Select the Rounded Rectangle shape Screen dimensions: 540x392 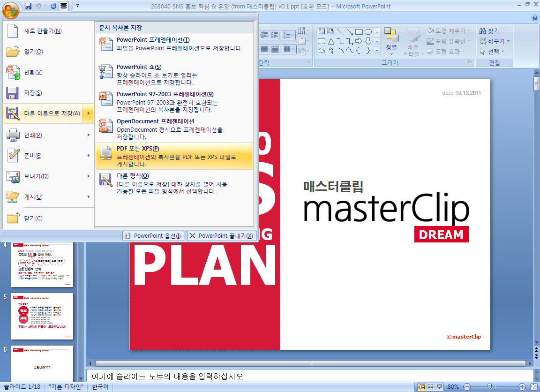pos(321,41)
